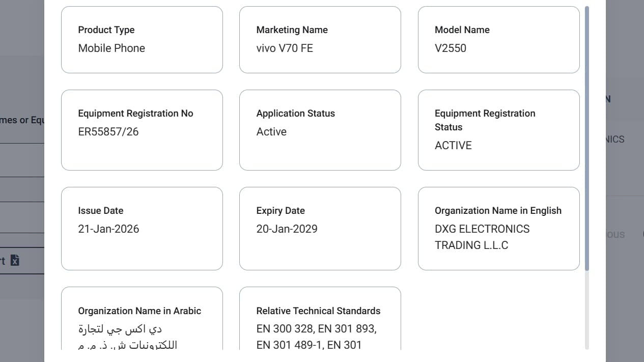Image resolution: width=644 pixels, height=362 pixels.
Task: Click the partially hidden Previous pagination link
Action: [x=615, y=235]
